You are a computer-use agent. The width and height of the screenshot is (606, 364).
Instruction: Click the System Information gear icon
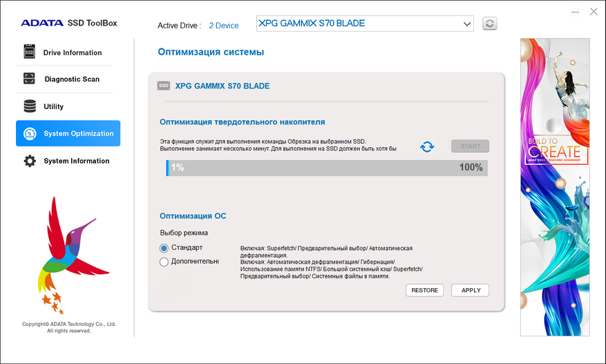coord(30,161)
